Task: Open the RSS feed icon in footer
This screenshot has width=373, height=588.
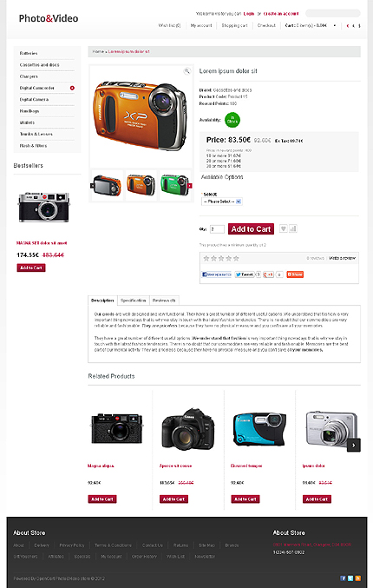Action: [357, 578]
